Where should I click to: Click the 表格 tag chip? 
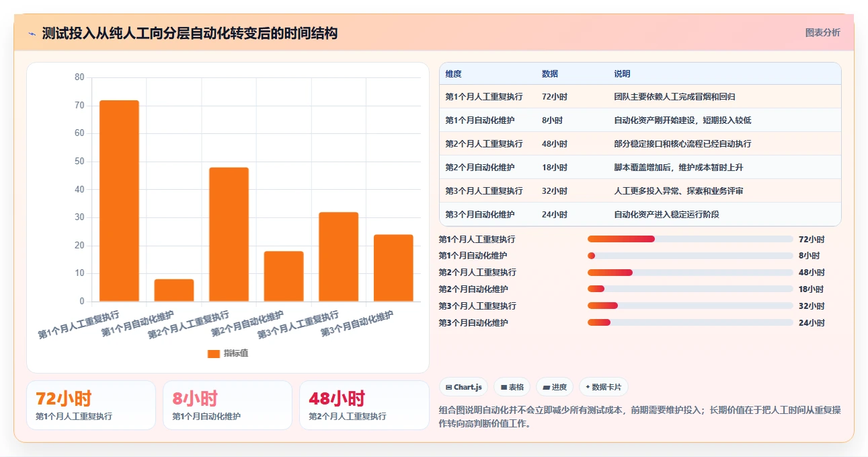pos(512,387)
